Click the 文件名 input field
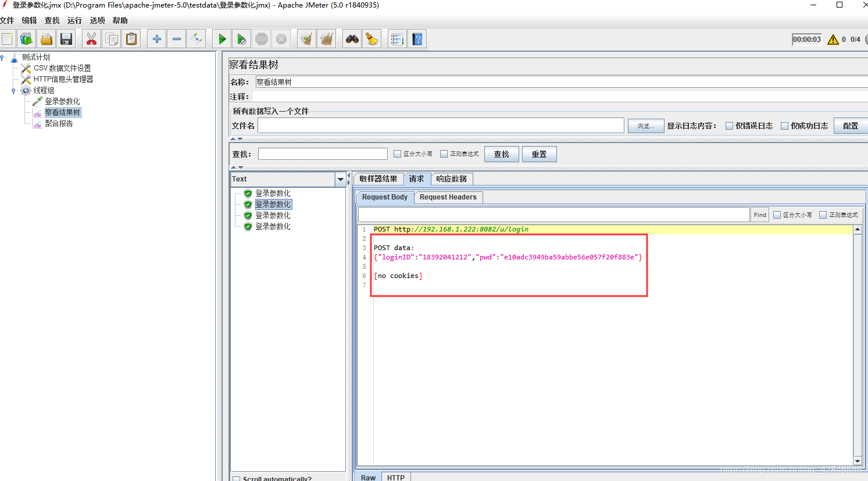This screenshot has height=481, width=868. [x=441, y=126]
